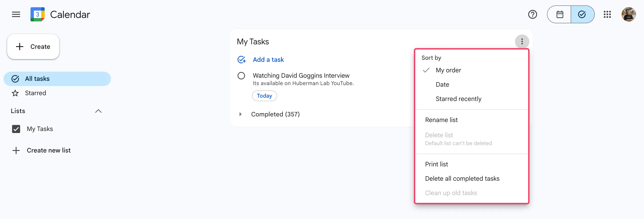Select Print list menu entry

472,164
